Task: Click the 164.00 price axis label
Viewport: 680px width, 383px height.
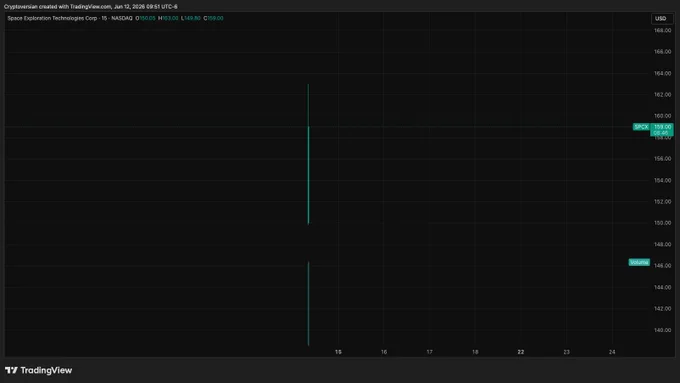Action: click(x=662, y=73)
